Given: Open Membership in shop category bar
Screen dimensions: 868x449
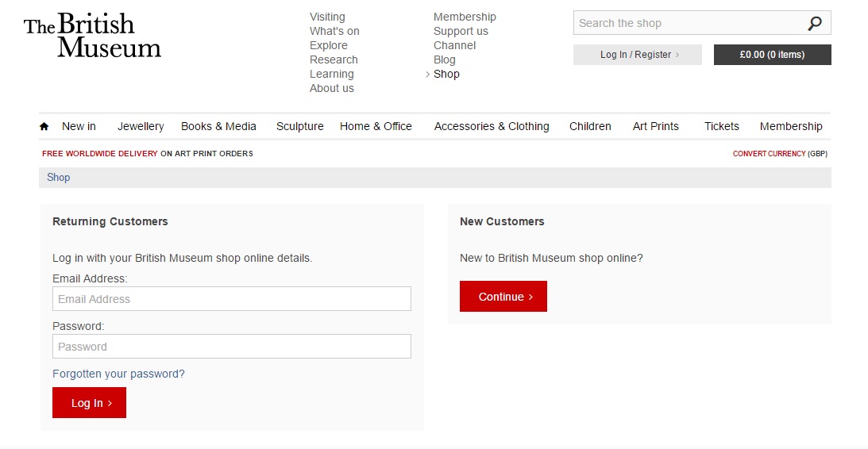Looking at the screenshot, I should [791, 127].
